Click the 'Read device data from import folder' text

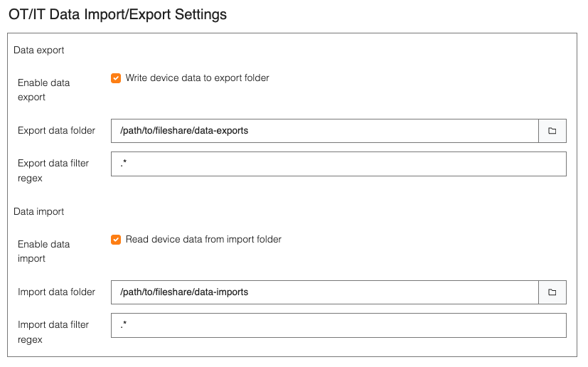(x=203, y=240)
